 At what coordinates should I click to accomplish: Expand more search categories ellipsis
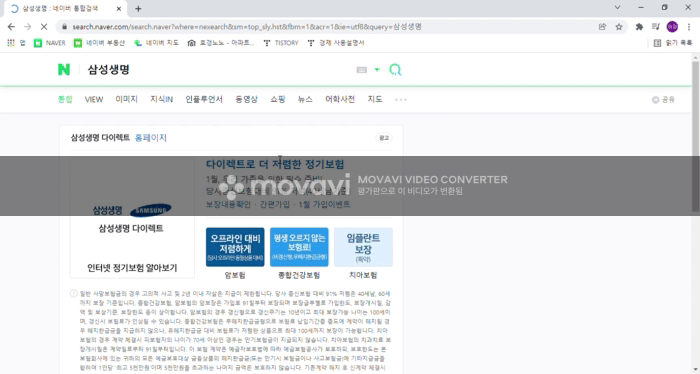(x=401, y=100)
